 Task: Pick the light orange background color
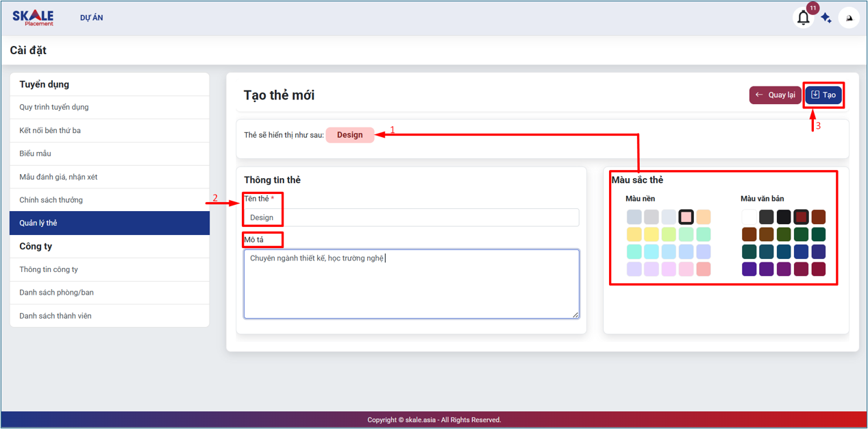pos(704,217)
